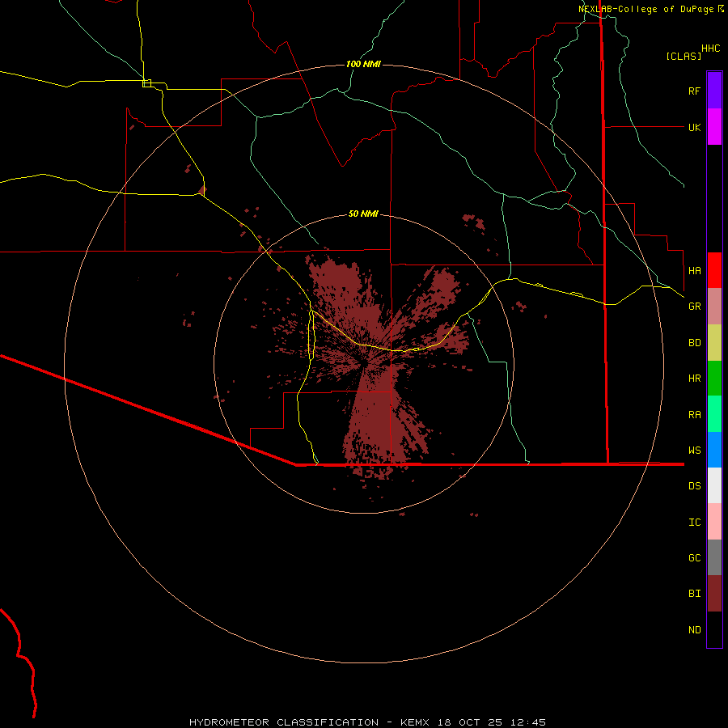
Task: Click the NEXLAB-College of DuPage credit text
Action: [645, 9]
